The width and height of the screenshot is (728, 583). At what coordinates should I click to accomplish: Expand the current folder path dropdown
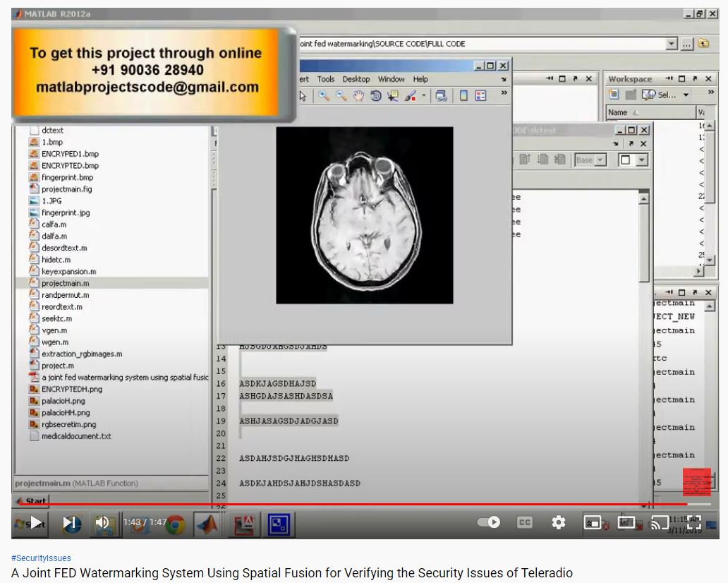point(672,44)
